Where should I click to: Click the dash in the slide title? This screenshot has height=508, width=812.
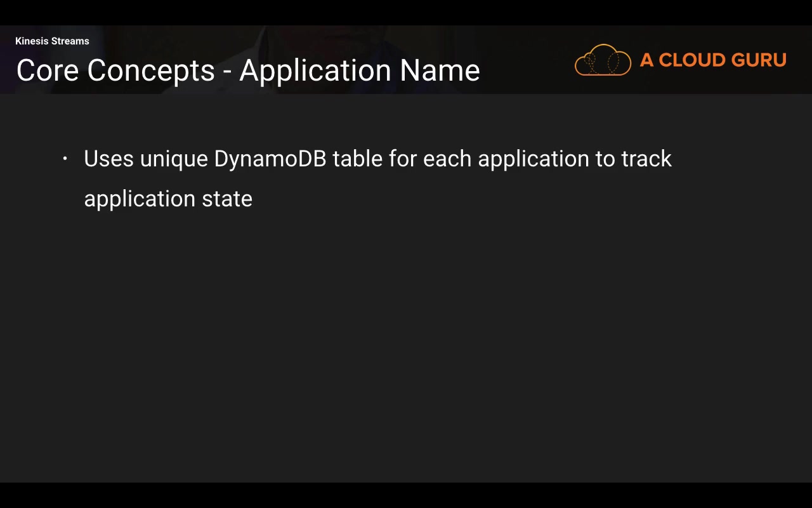227,71
